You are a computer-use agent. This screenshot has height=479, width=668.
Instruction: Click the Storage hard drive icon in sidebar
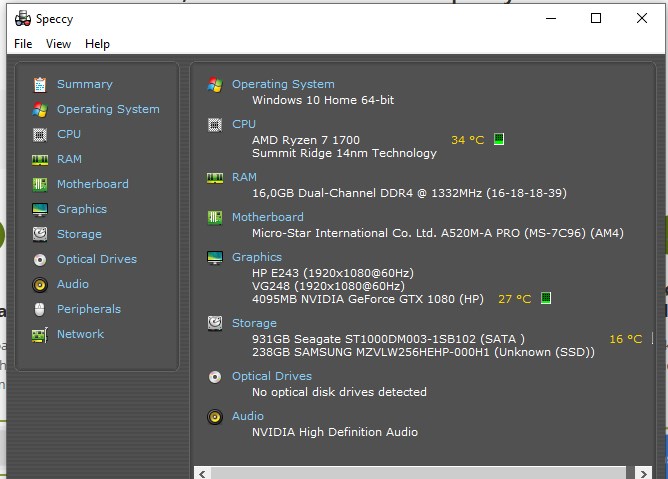[40, 234]
